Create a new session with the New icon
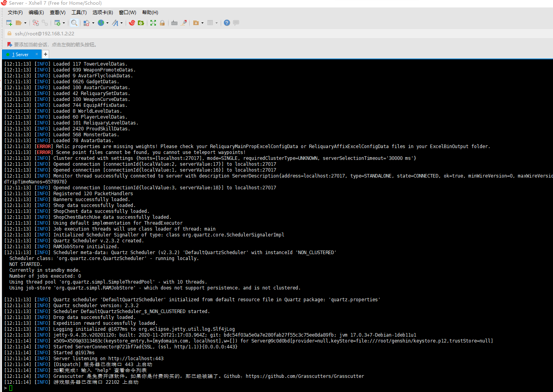This screenshot has width=553, height=392. pyautogui.click(x=9, y=23)
